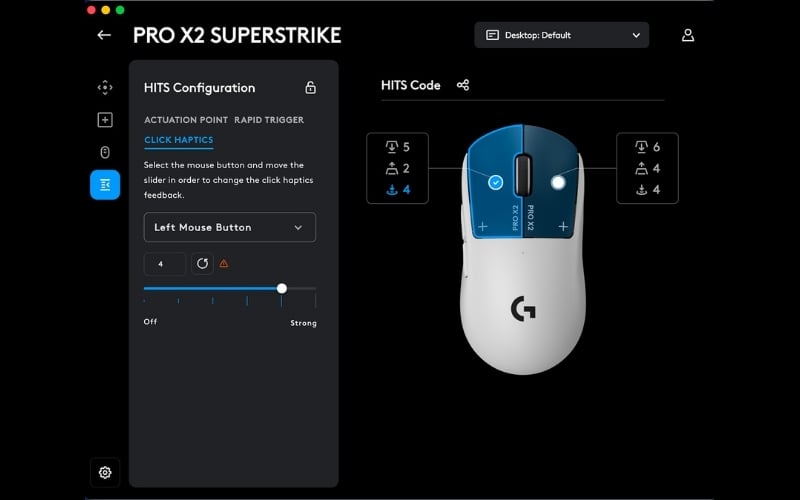The width and height of the screenshot is (800, 500).
Task: Select the checked left mouse button marker
Action: pyautogui.click(x=495, y=183)
